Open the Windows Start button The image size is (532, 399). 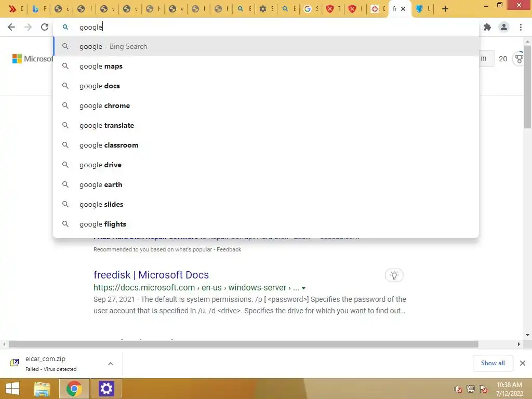pos(12,389)
